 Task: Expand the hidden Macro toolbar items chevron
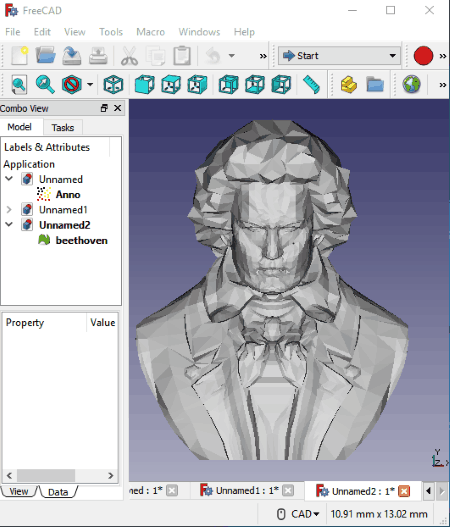tap(443, 56)
